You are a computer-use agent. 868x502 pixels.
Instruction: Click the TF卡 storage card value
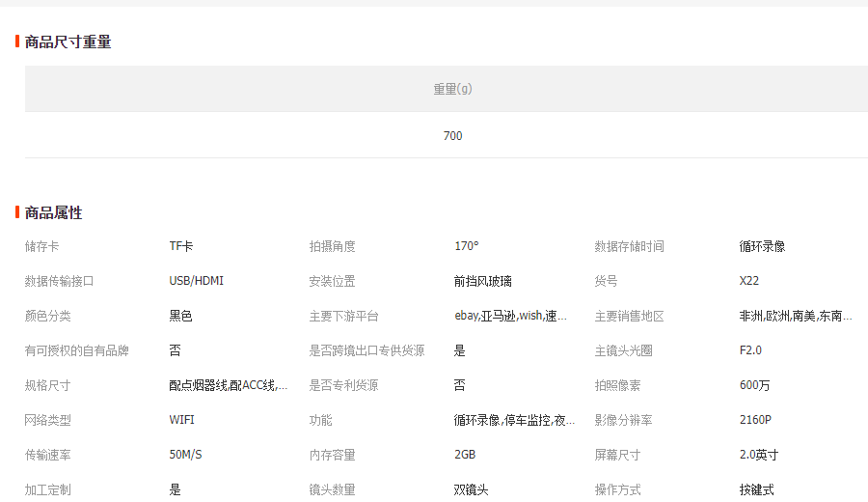point(181,246)
